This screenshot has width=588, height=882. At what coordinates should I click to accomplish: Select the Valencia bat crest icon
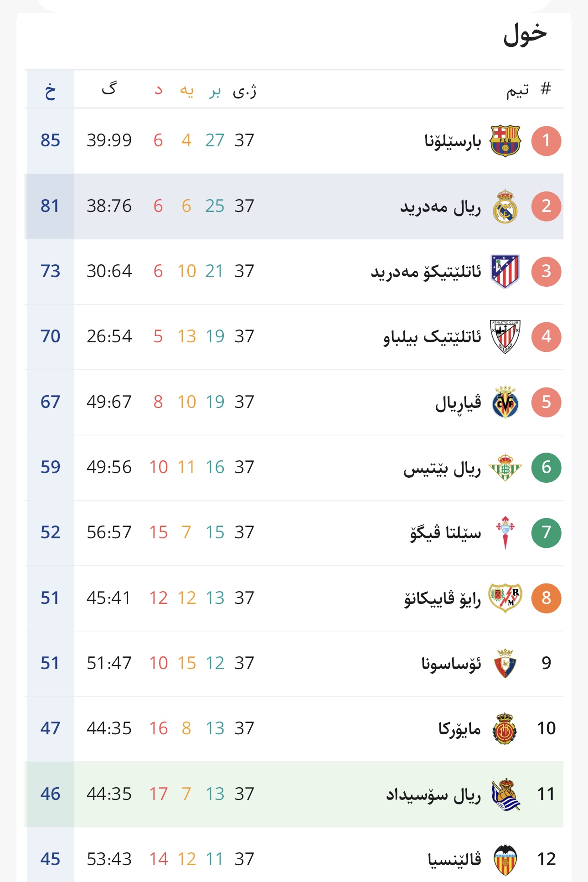pos(505,859)
